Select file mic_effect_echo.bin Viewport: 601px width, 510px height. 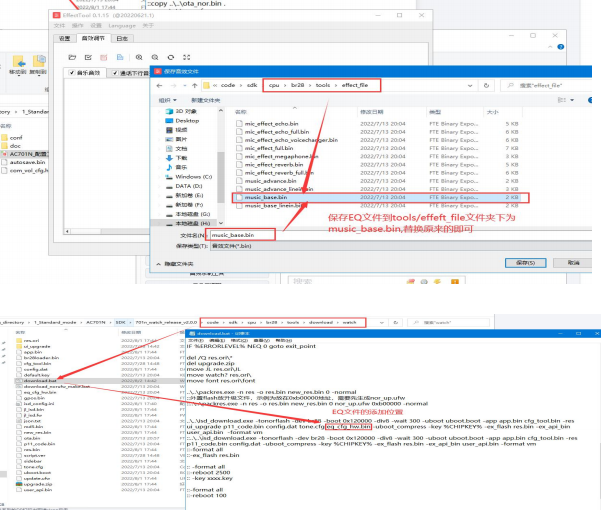tap(271, 124)
